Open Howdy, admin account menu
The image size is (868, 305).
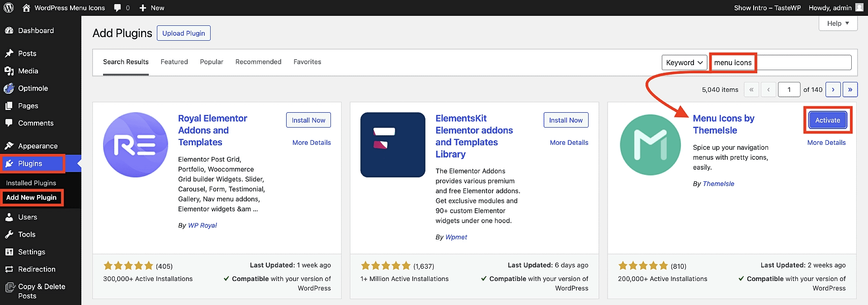tap(835, 8)
